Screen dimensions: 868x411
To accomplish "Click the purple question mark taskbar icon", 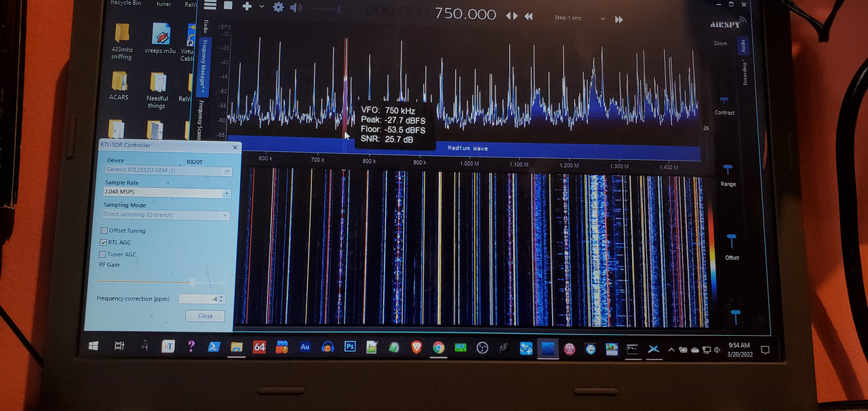I will 191,347.
